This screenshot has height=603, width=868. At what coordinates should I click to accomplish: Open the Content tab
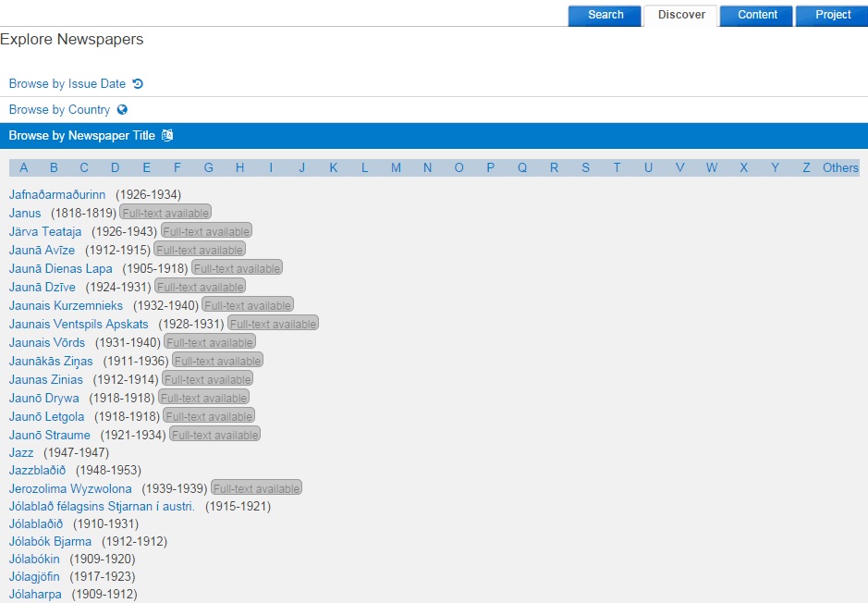tap(757, 15)
